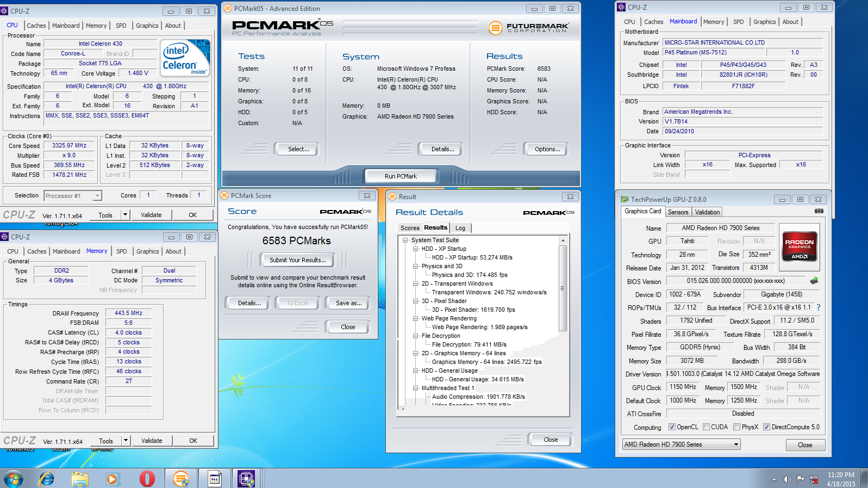Show hidden tray icons arrow
This screenshot has width=868, height=488.
point(774,479)
